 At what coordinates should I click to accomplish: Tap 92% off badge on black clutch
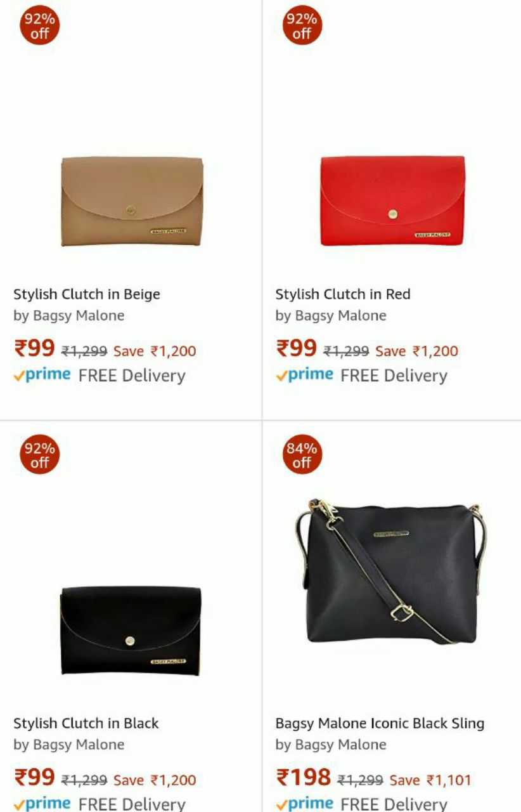39,455
